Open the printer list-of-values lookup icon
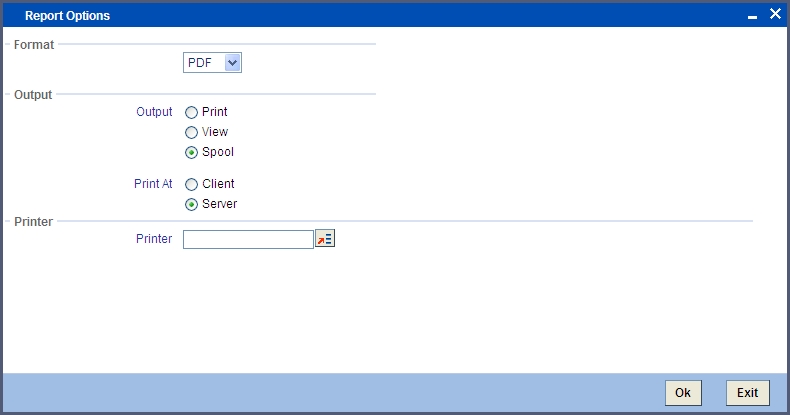Image resolution: width=790 pixels, height=415 pixels. 325,239
